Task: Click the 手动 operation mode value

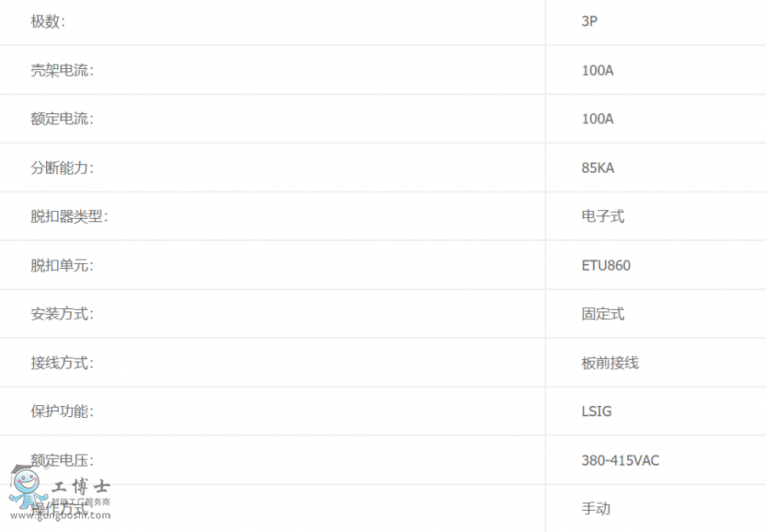Action: point(596,509)
